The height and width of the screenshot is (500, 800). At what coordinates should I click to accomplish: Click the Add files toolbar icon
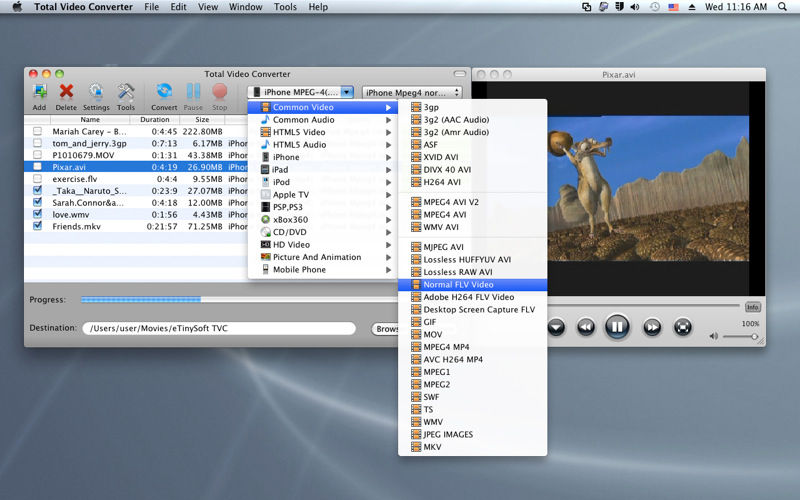(39, 92)
